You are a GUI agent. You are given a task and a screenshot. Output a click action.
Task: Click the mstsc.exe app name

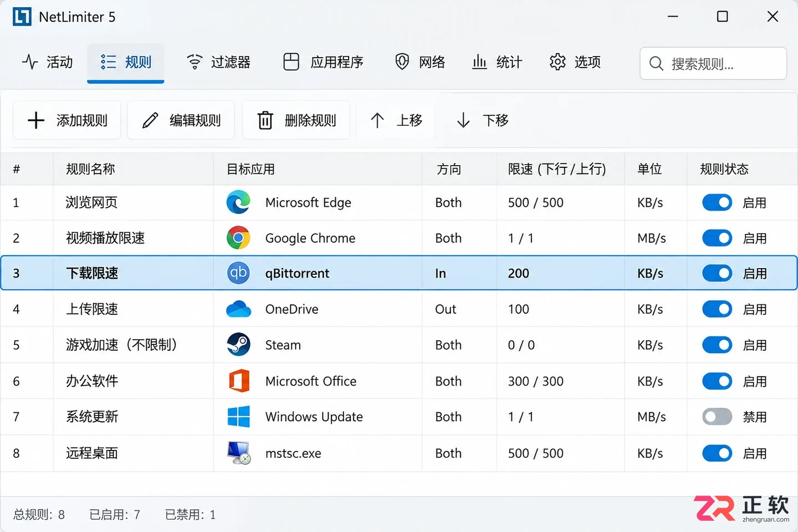click(x=293, y=453)
